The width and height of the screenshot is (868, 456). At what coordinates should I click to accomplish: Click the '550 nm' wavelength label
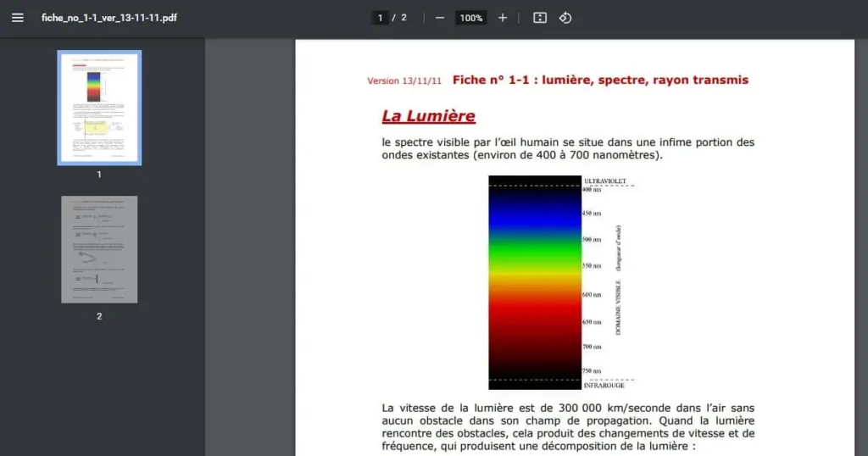(592, 265)
